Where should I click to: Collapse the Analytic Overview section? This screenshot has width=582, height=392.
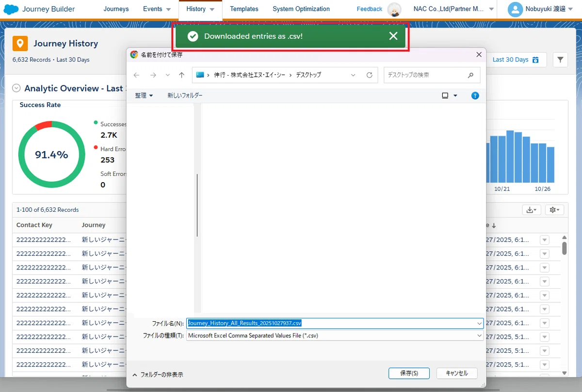point(16,88)
